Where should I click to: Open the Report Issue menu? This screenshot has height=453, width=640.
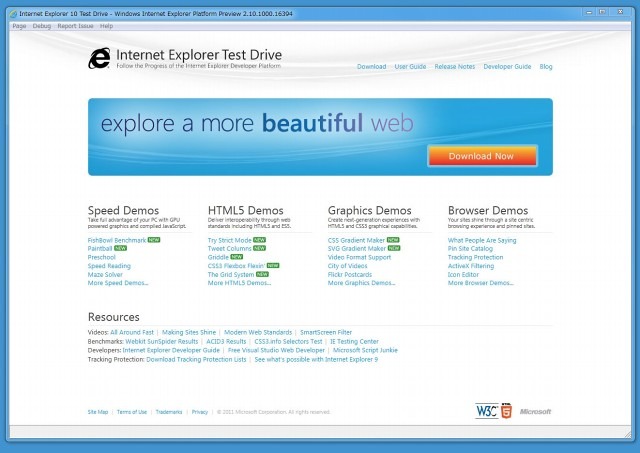pyautogui.click(x=75, y=26)
